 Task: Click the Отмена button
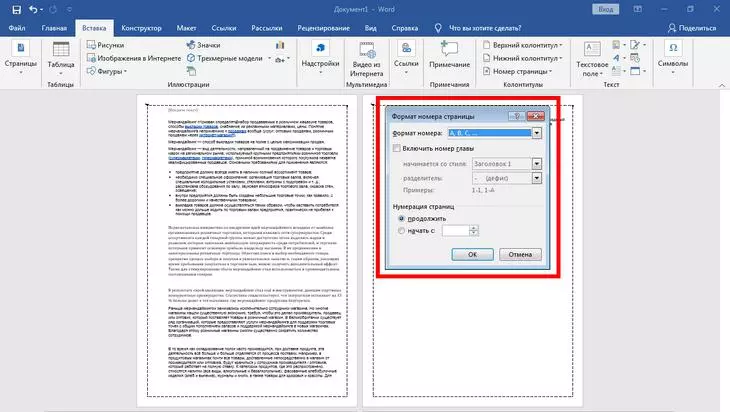tap(520, 255)
